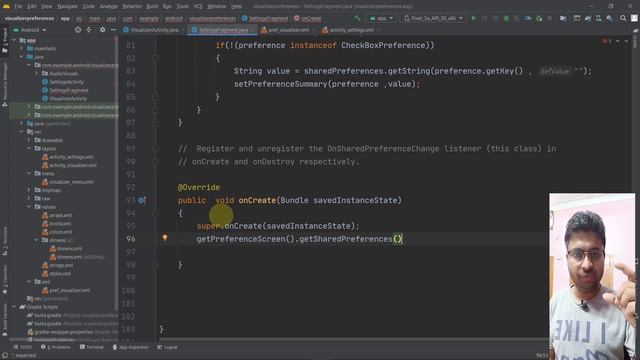Click override gutter icon on line 93
The image size is (640, 360).
click(x=141, y=200)
